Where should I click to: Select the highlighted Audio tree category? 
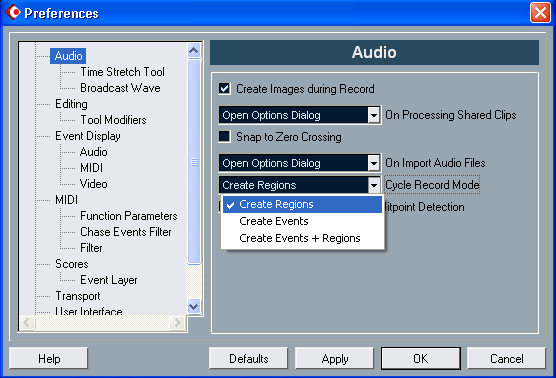tap(68, 56)
